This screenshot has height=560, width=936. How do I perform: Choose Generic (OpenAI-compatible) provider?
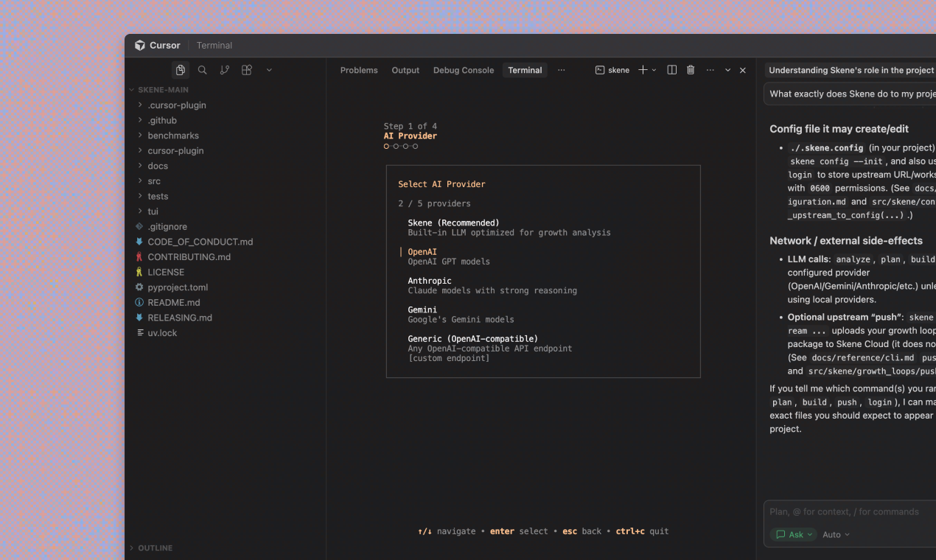click(490, 349)
